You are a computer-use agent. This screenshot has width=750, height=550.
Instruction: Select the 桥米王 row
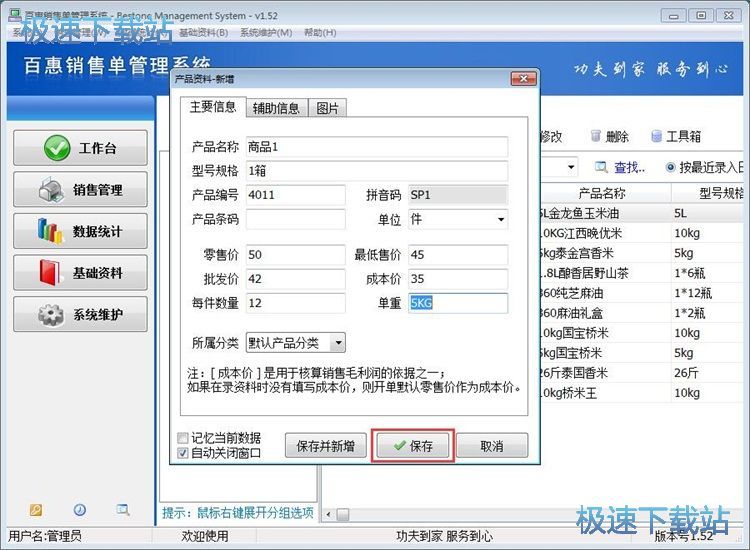[x=643, y=393]
